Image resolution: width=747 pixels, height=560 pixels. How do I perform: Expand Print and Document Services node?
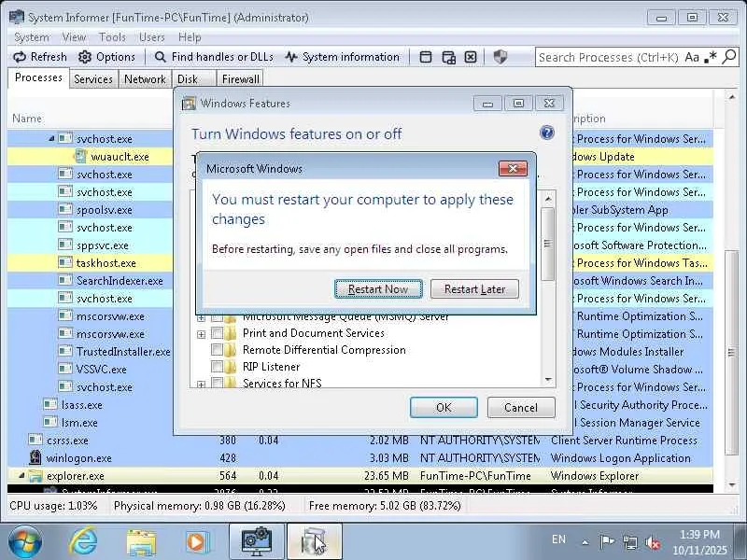201,334
